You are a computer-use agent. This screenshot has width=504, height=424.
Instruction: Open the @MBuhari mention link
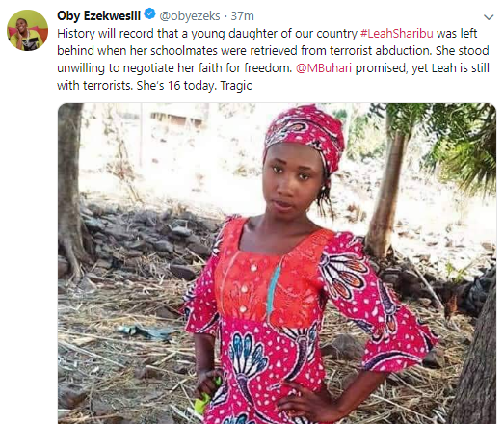[x=324, y=68]
